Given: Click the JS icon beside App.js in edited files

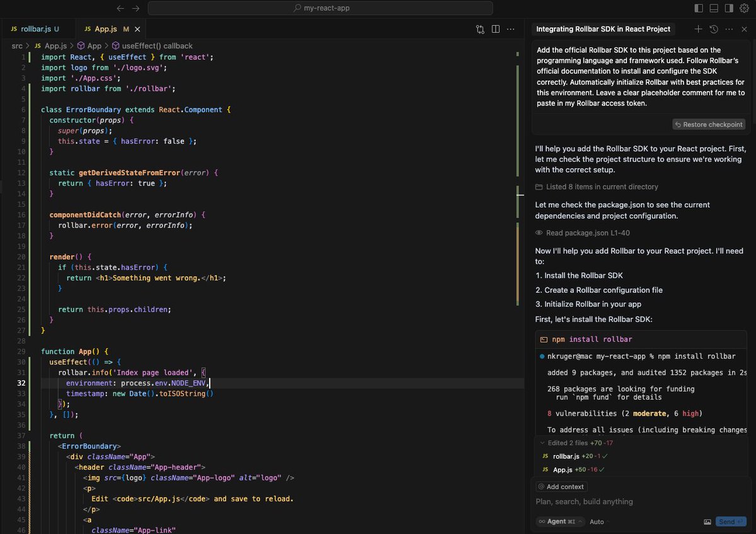Looking at the screenshot, I should point(546,470).
